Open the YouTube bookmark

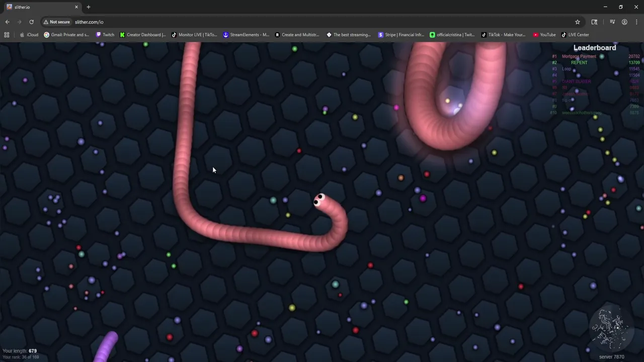pyautogui.click(x=544, y=35)
